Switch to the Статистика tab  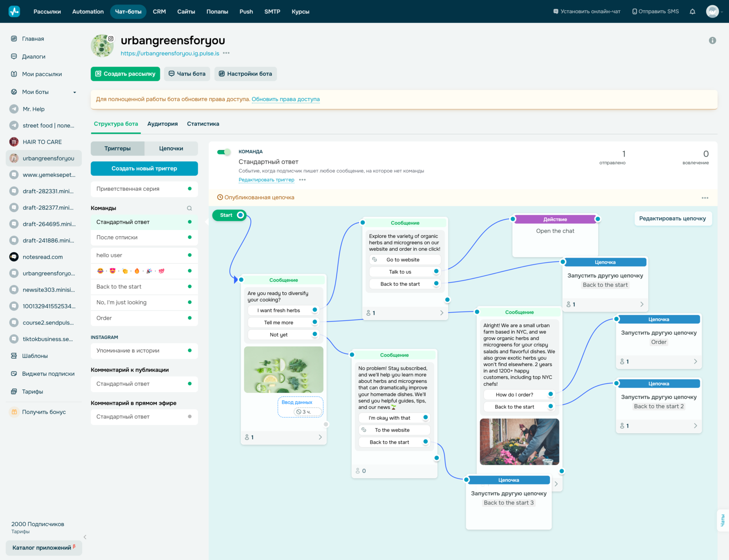click(203, 124)
